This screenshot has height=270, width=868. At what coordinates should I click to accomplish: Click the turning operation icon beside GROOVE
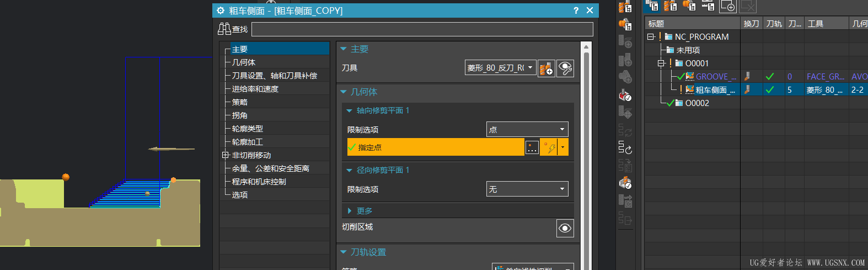click(690, 76)
